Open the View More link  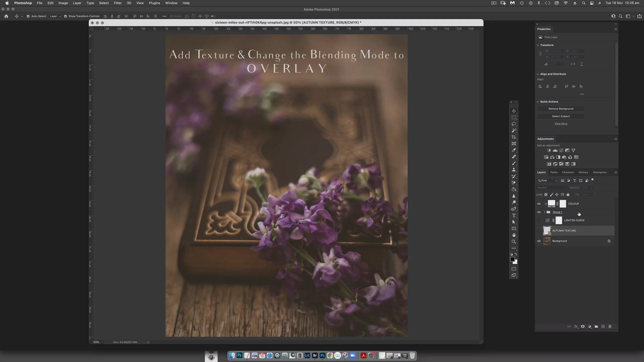[561, 124]
